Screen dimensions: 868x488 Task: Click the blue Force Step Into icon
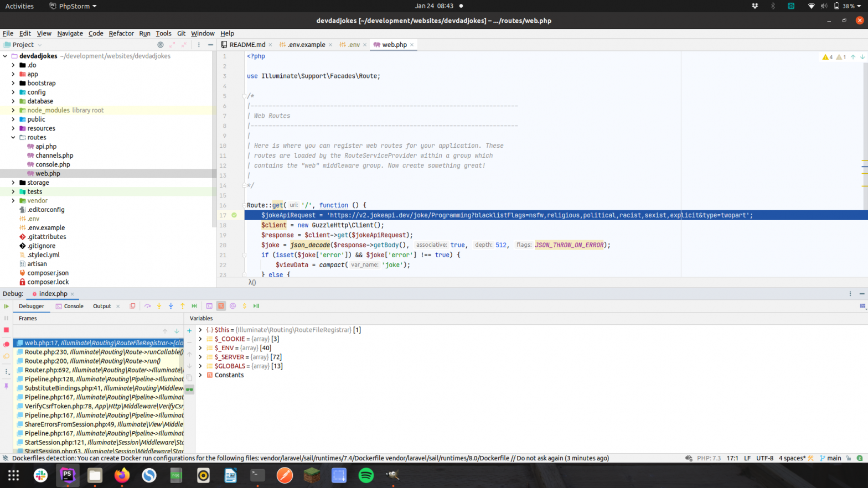click(x=170, y=306)
